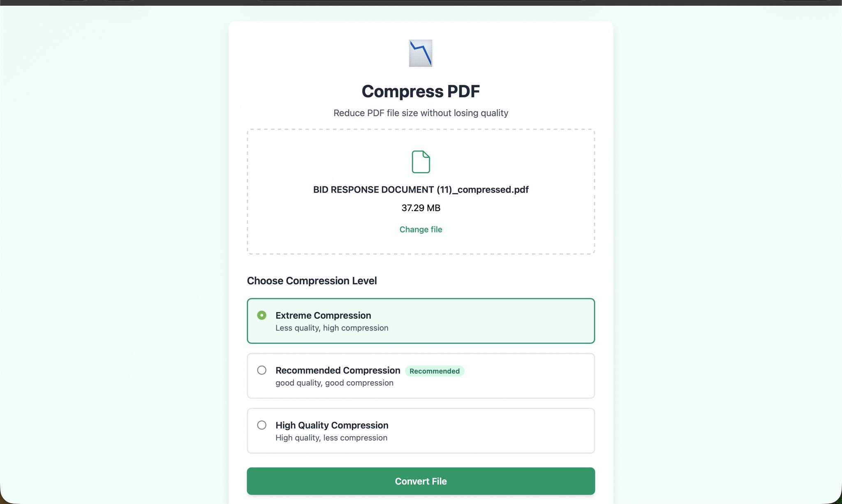The width and height of the screenshot is (842, 504).
Task: Click the 'High quality, less compression' description
Action: (x=331, y=438)
